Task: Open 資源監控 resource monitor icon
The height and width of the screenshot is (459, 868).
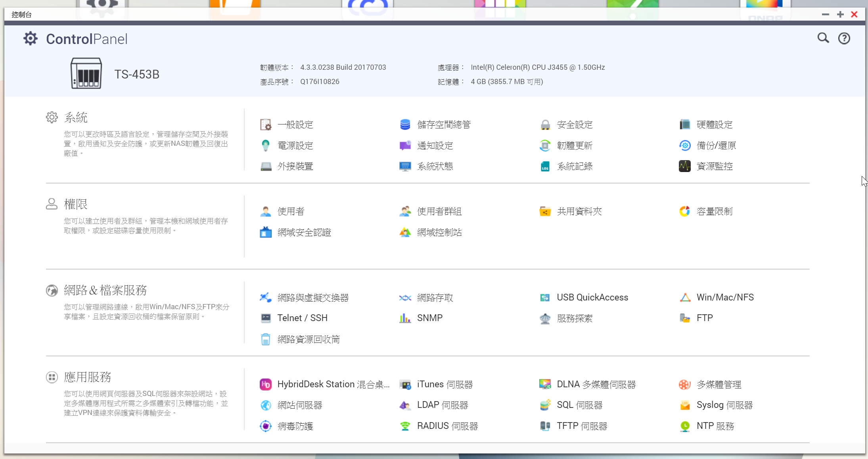Action: coord(684,166)
